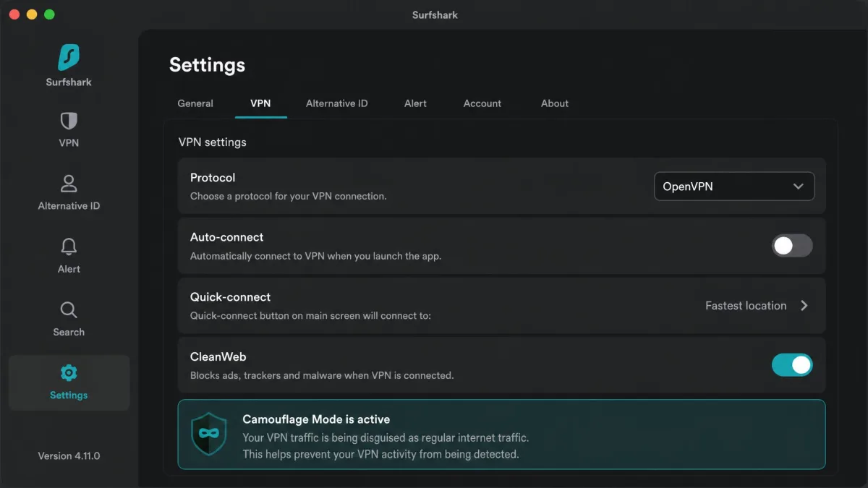Click the 'VPN settings' section label
The height and width of the screenshot is (488, 868).
pos(213,142)
